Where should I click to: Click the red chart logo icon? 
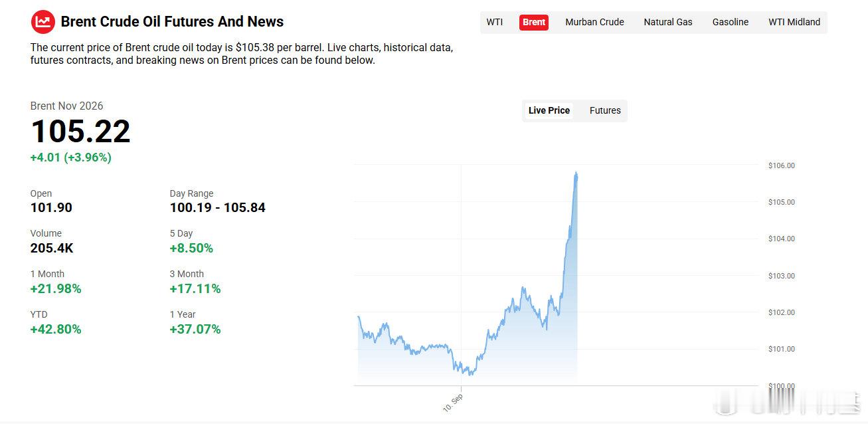click(x=43, y=22)
